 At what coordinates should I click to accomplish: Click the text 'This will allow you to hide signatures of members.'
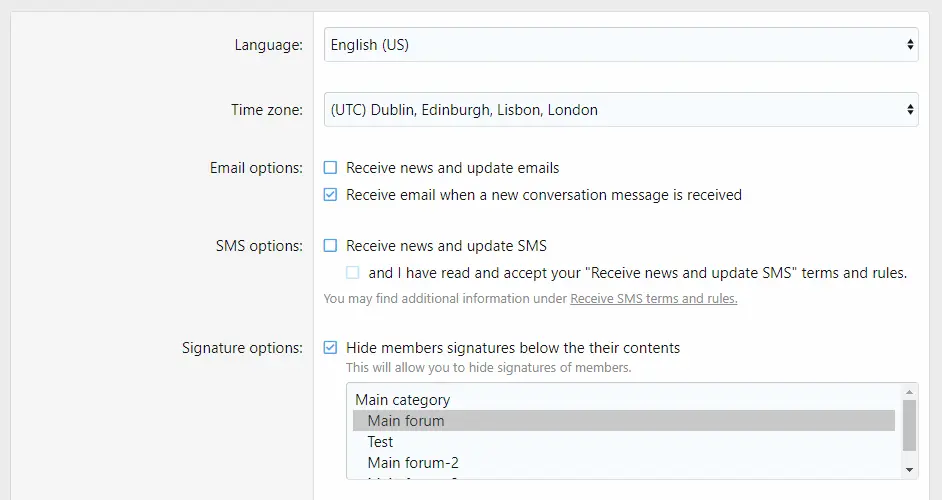click(x=488, y=368)
